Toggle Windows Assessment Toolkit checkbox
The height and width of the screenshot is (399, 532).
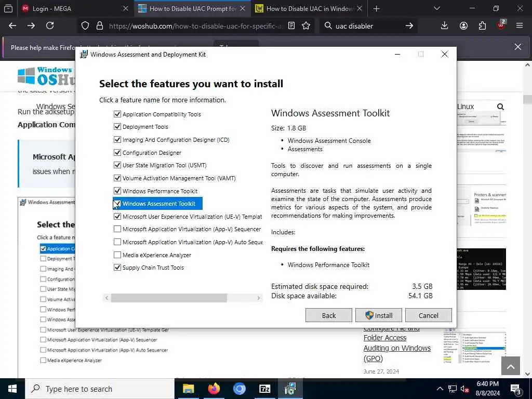pyautogui.click(x=117, y=204)
